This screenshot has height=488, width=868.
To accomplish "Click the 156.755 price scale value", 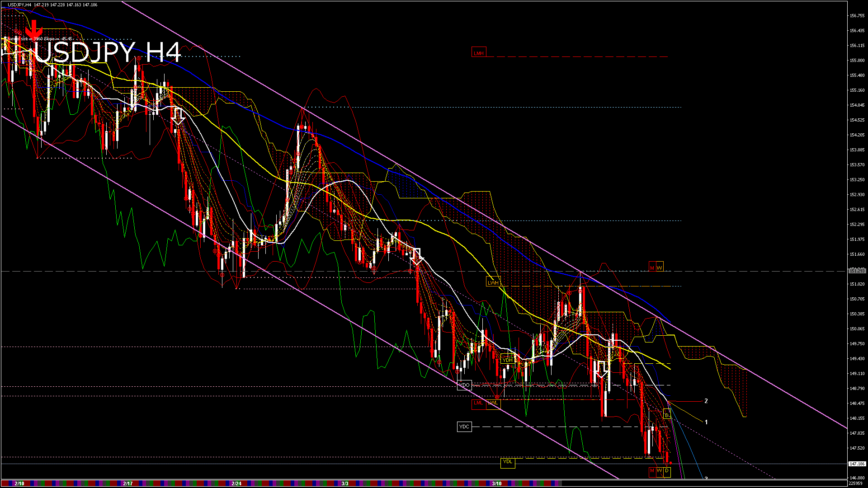I will 857,15.
